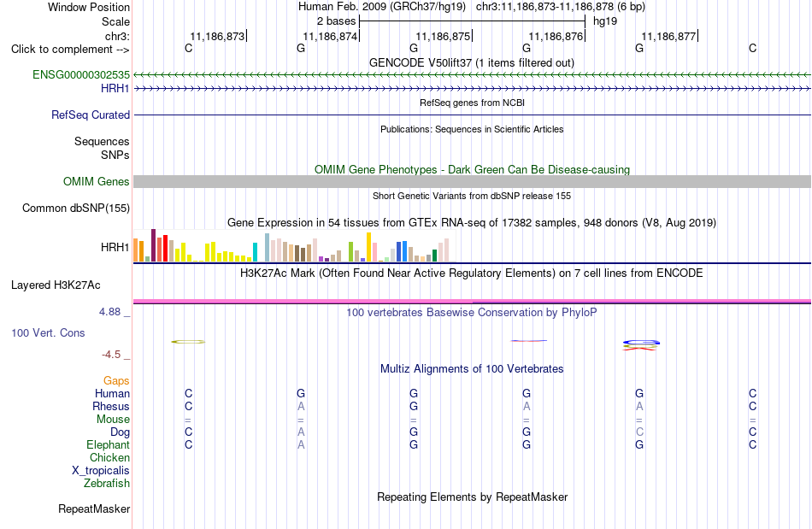Click the tall dark magenta GTEx expression bar

[153, 245]
